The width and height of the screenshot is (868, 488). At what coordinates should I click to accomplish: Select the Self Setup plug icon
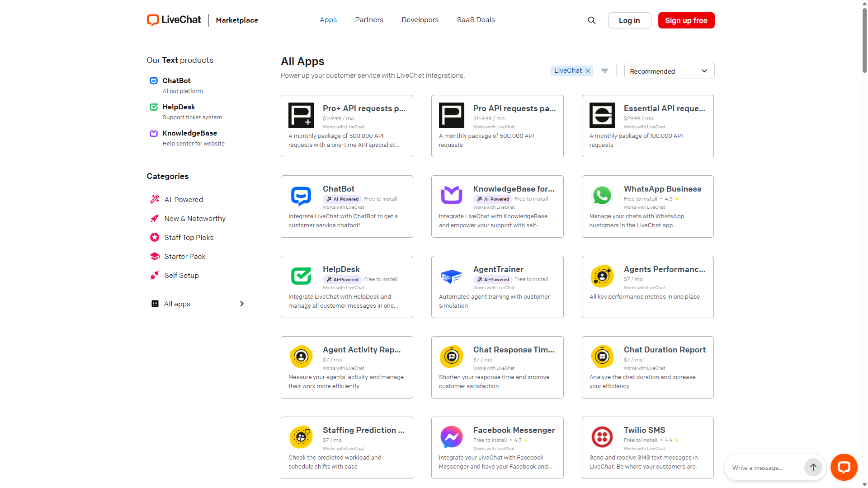tap(155, 275)
